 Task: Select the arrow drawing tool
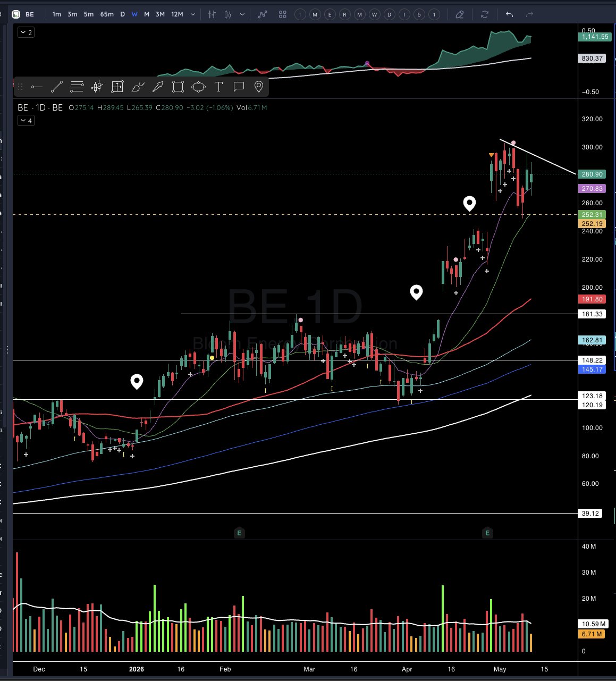(158, 87)
